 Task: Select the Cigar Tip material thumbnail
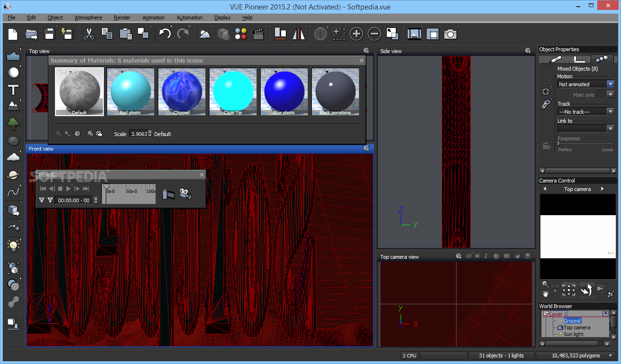[233, 91]
